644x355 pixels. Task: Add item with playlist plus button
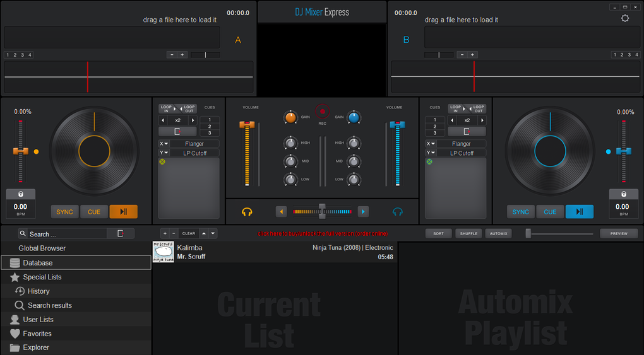[165, 233]
